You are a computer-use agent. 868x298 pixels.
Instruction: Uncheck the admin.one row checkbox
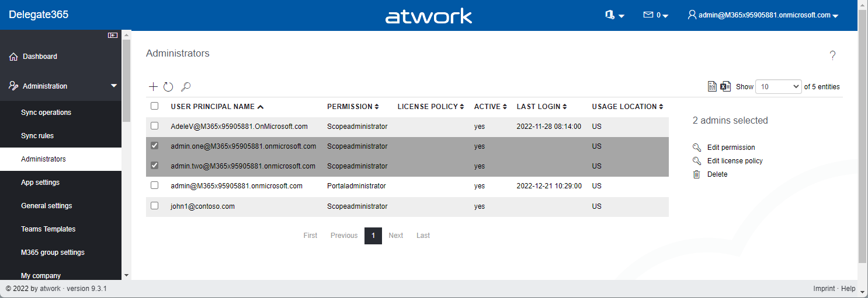click(155, 146)
